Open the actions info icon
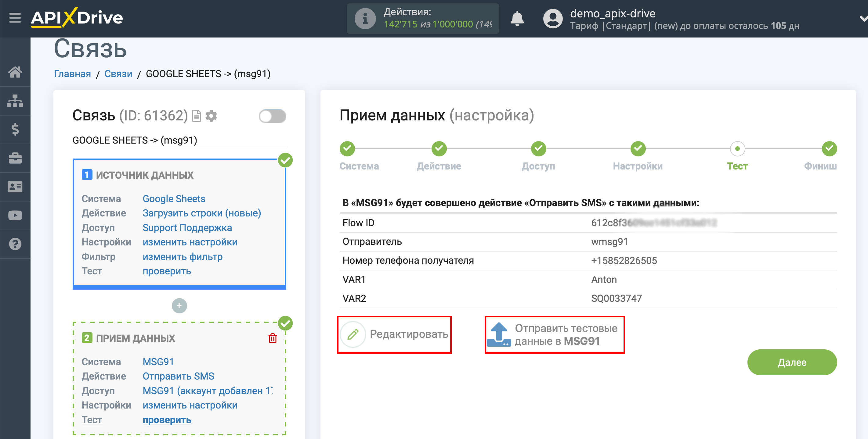Screen dimensions: 868x439 point(365,19)
